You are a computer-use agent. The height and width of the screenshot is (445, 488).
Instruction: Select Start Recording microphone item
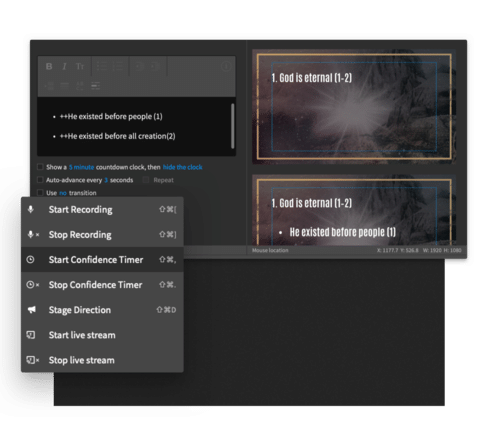(x=102, y=210)
